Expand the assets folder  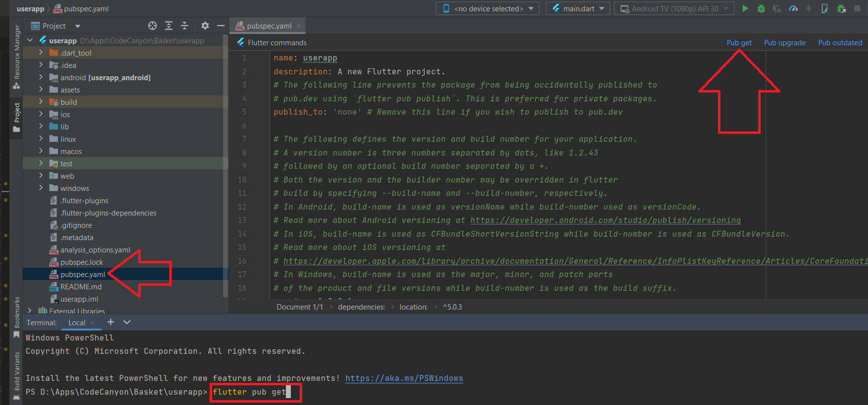point(41,90)
